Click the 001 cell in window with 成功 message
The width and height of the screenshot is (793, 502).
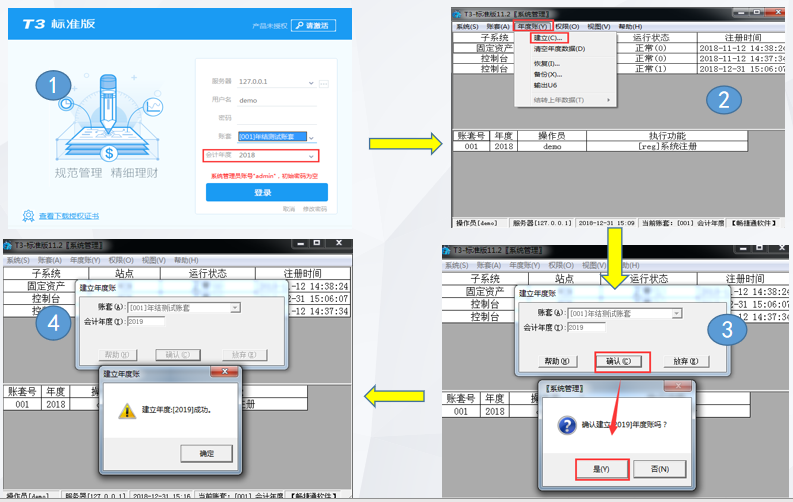pyautogui.click(x=22, y=404)
